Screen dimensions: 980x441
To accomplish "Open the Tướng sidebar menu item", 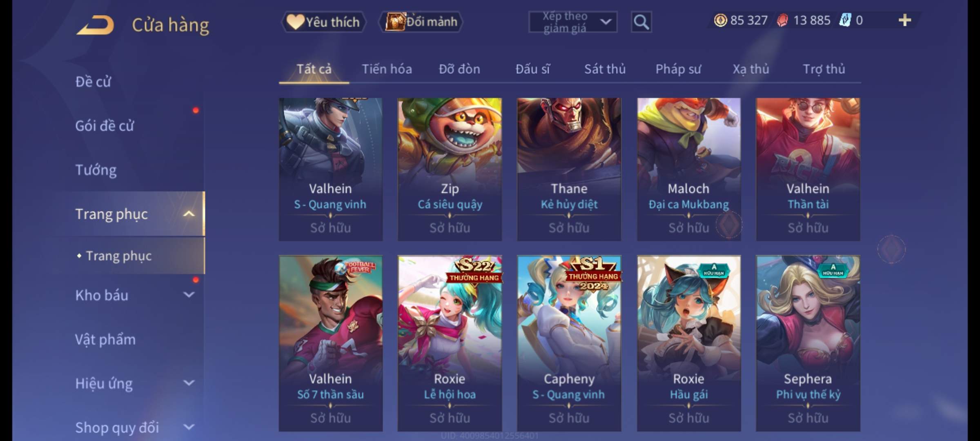I will tap(96, 170).
